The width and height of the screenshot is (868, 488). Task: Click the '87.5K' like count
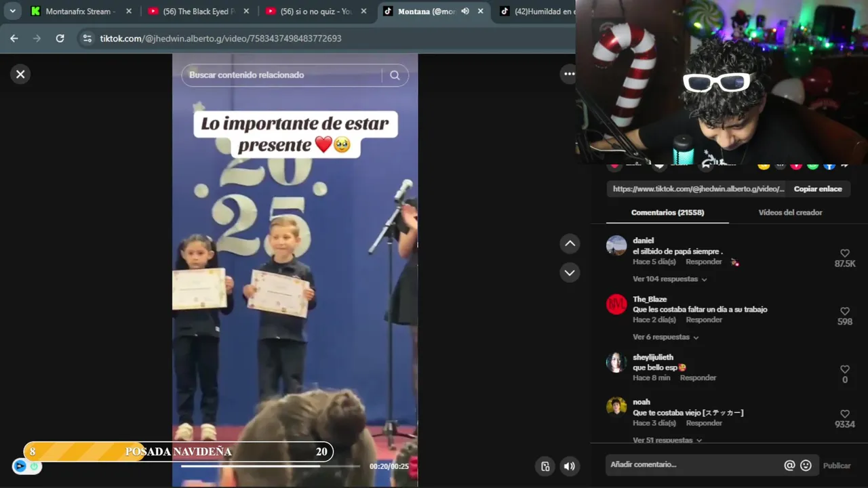845,264
